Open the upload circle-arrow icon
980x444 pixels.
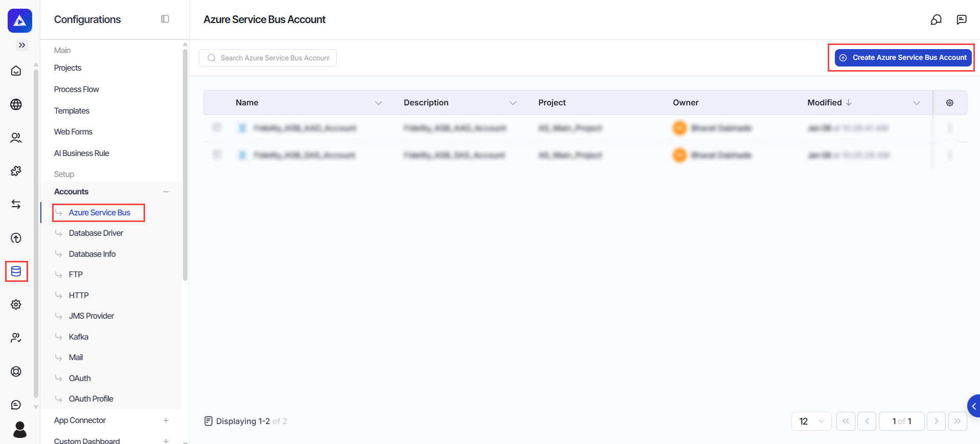pyautogui.click(x=16, y=238)
